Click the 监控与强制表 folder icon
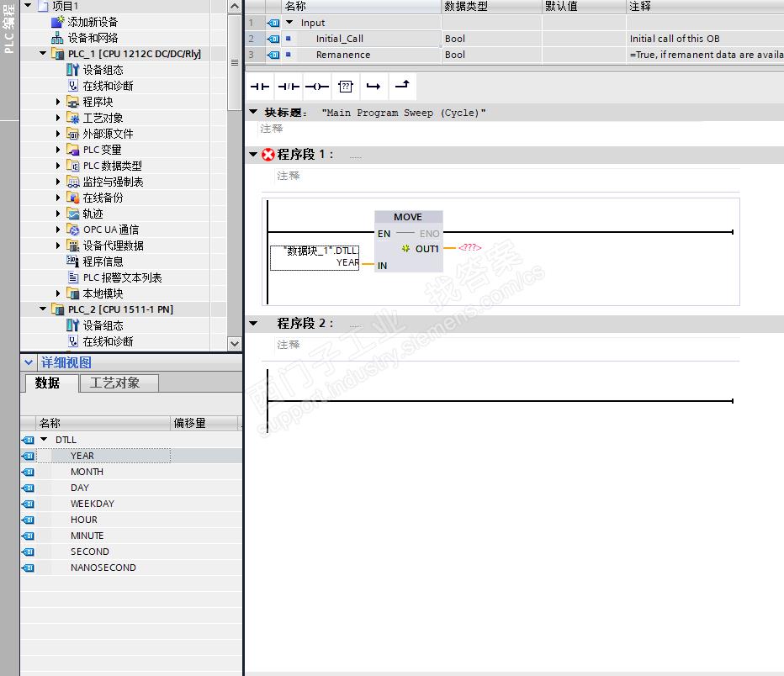This screenshot has width=784, height=676. pos(73,182)
